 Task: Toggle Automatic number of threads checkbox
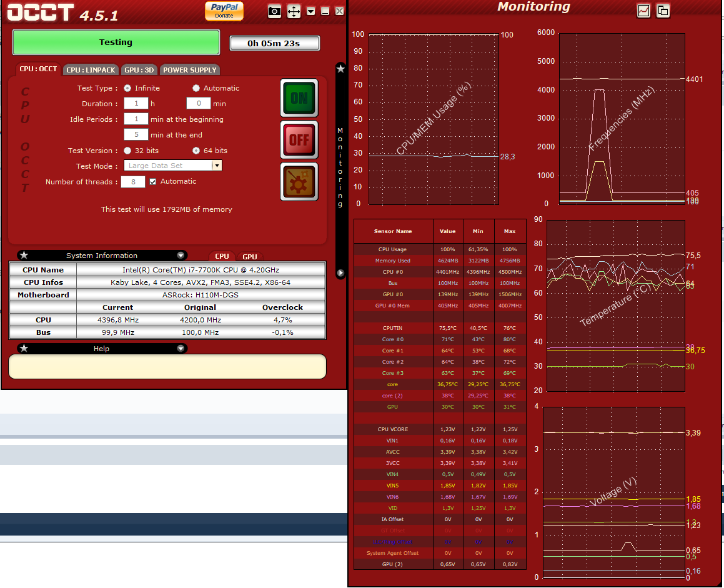[153, 182]
